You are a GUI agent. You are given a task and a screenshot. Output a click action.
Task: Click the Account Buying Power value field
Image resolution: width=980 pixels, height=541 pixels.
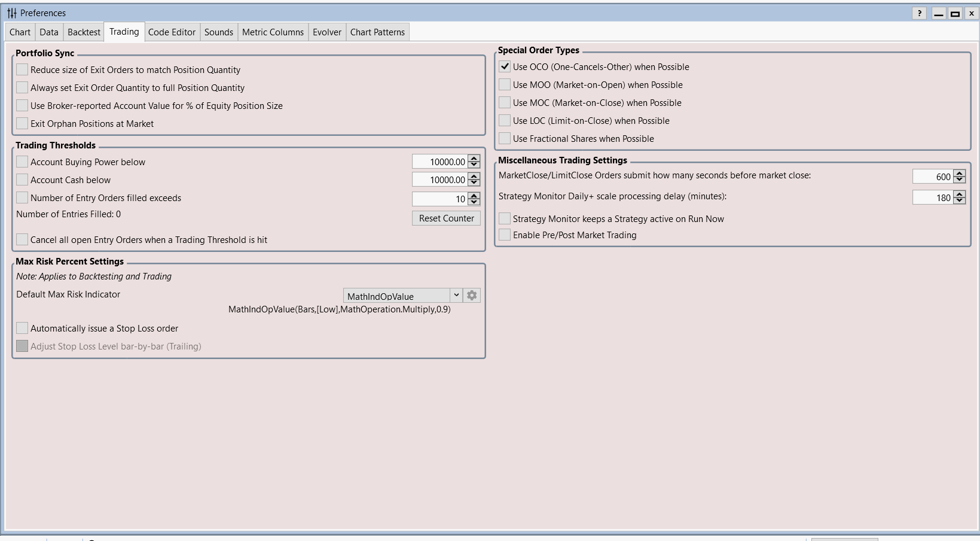[439, 162]
